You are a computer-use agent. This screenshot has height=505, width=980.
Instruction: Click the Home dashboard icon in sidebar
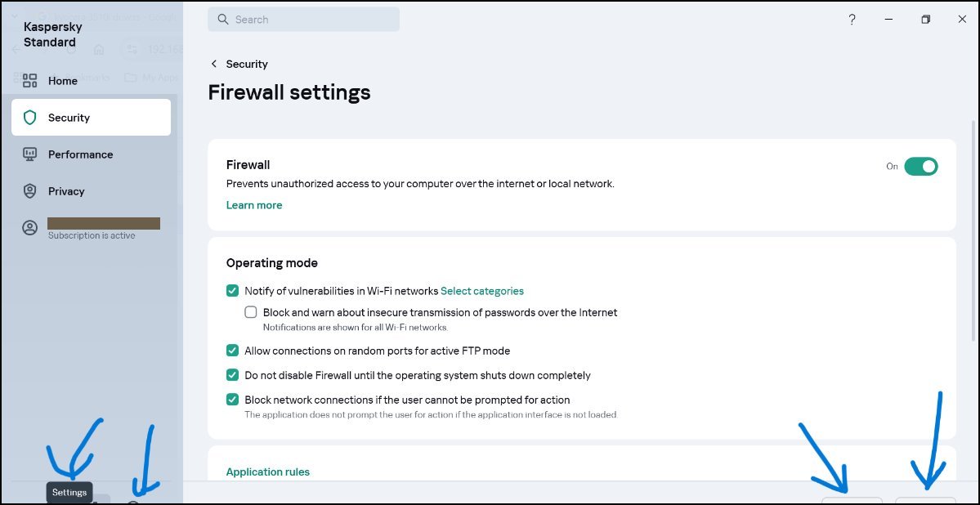point(29,81)
